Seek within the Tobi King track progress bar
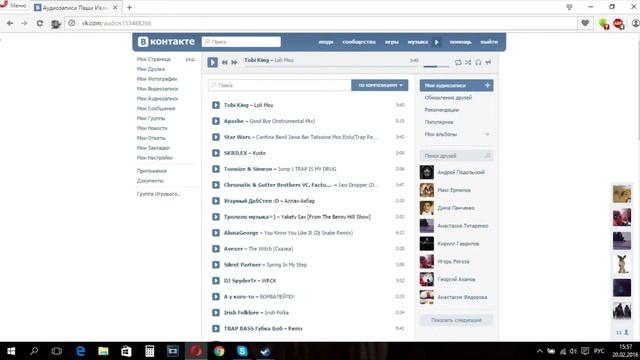 click(x=331, y=67)
